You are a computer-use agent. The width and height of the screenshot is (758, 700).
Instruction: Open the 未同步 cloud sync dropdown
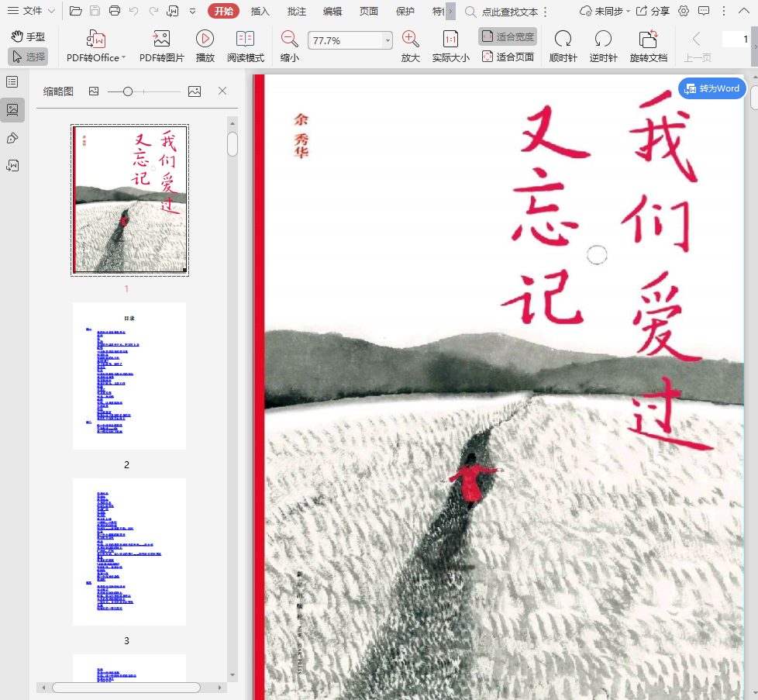click(605, 11)
